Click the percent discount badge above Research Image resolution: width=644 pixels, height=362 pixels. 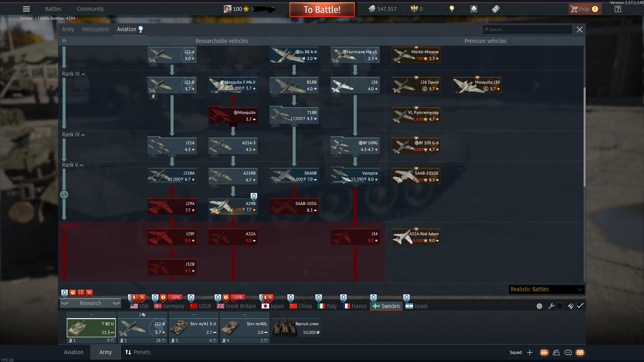[89, 293]
